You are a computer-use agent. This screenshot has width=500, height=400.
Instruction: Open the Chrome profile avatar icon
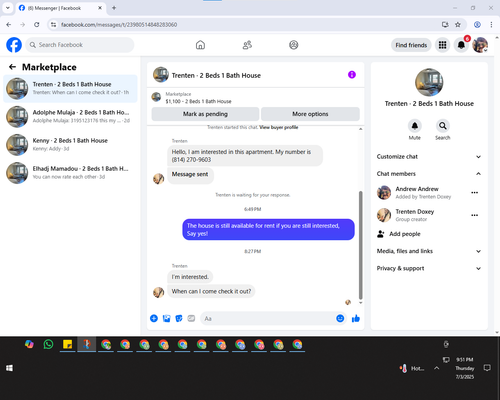(x=477, y=25)
